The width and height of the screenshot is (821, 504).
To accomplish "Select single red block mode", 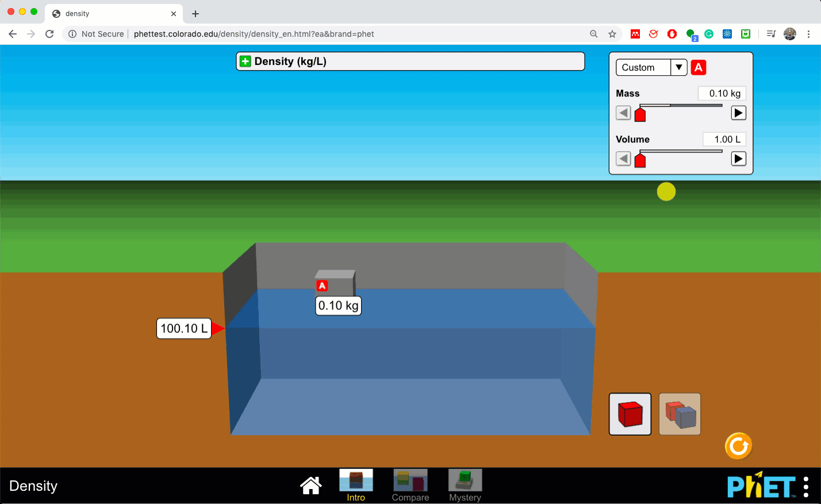I will click(x=630, y=414).
